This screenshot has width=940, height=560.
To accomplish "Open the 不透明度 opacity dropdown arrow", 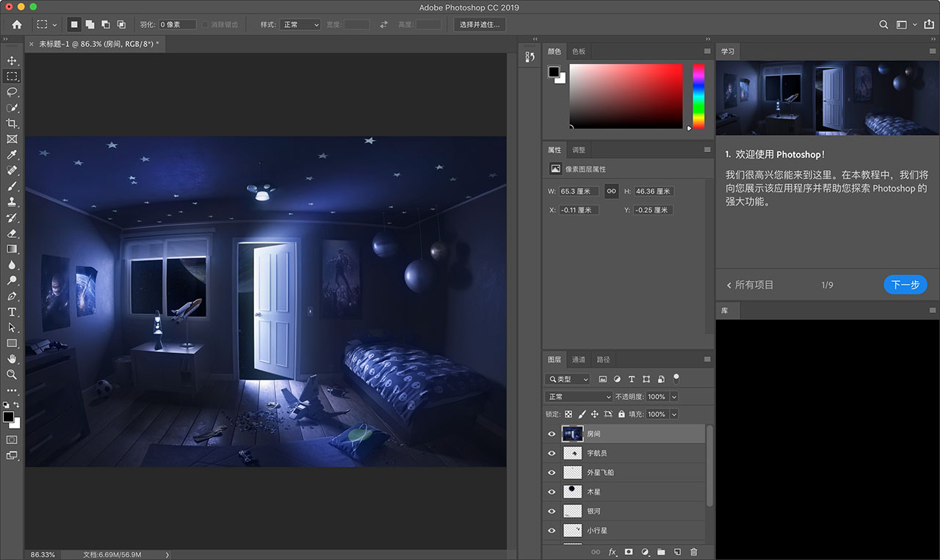I will click(x=673, y=396).
